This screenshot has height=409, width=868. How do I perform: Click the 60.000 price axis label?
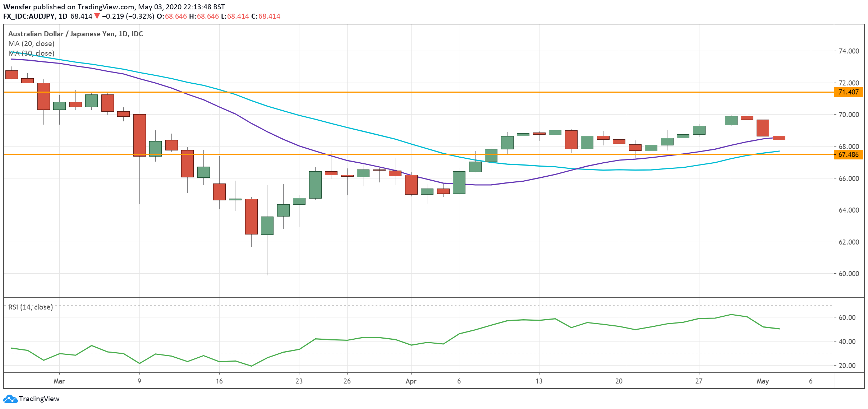point(848,274)
